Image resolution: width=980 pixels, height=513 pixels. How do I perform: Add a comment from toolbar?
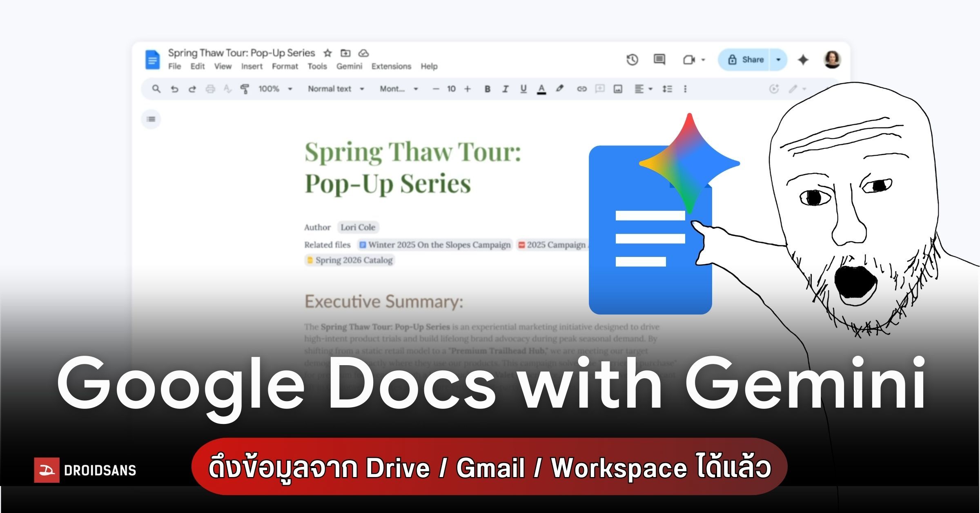point(600,89)
